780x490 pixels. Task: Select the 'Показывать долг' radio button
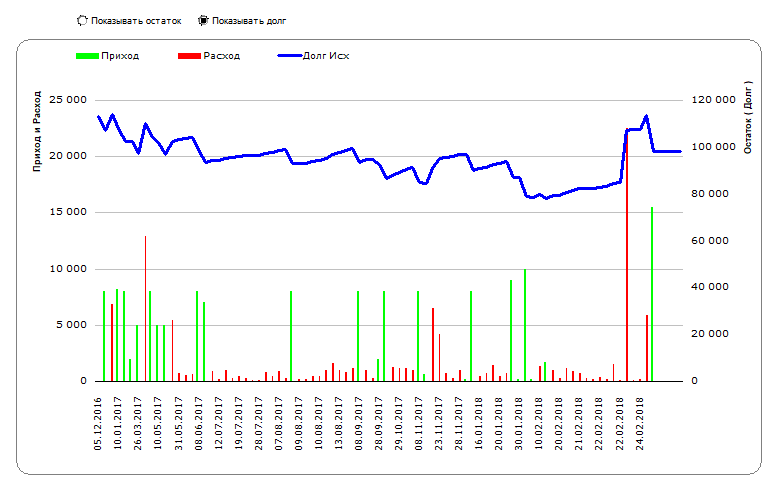point(203,21)
